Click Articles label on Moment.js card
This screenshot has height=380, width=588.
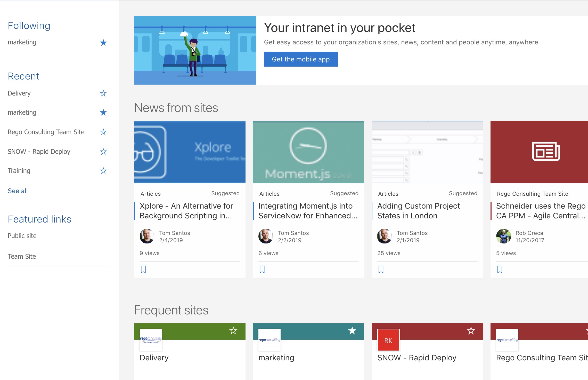pyautogui.click(x=269, y=194)
